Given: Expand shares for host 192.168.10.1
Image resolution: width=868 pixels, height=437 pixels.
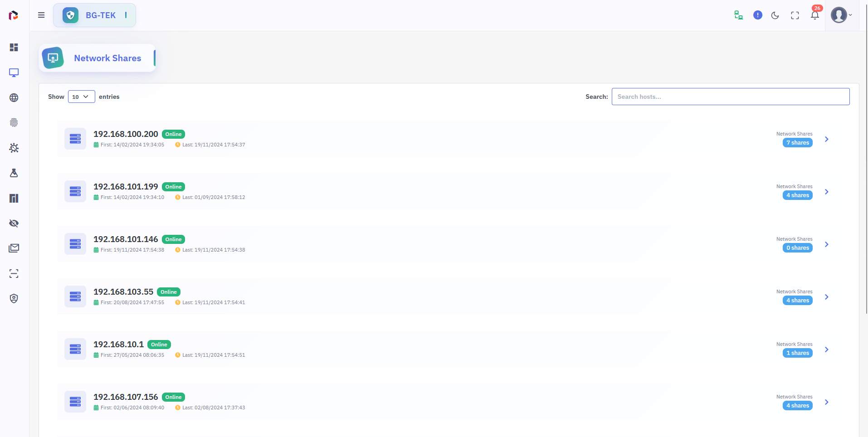Looking at the screenshot, I should coord(826,350).
